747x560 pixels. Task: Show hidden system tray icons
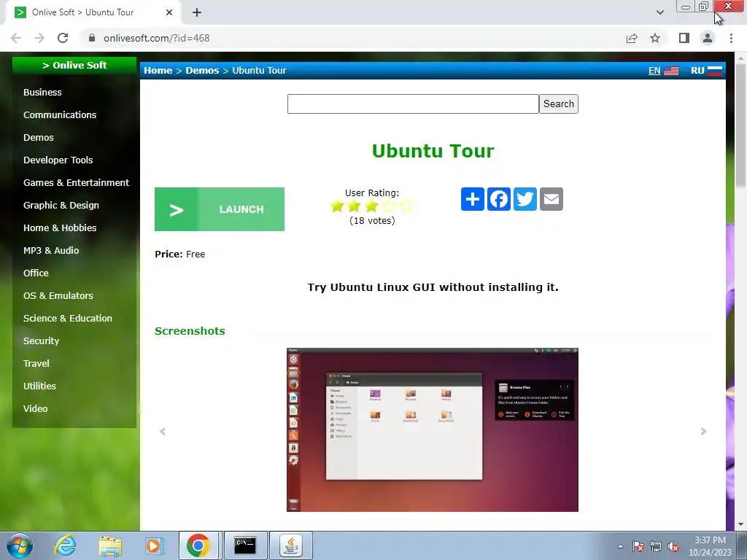(620, 546)
